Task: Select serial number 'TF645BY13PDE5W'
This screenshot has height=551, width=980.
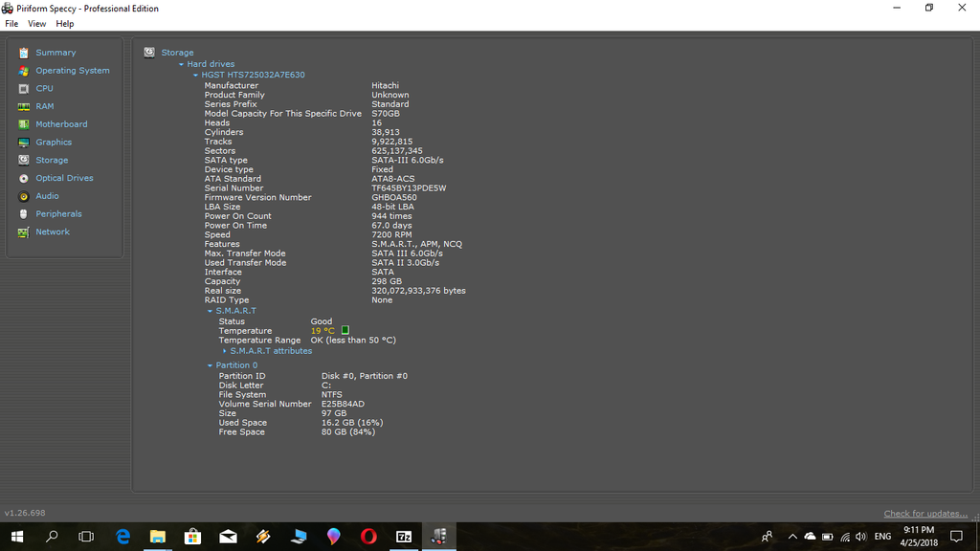Action: pos(409,188)
